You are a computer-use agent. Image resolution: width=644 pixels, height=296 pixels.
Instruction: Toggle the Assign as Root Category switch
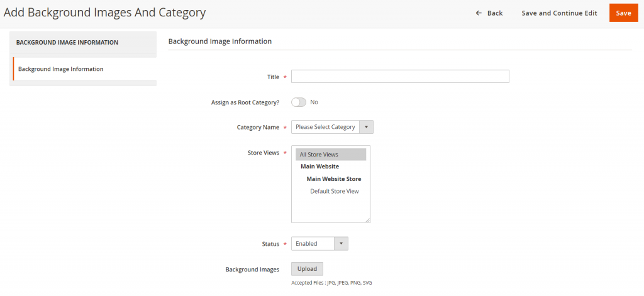click(x=298, y=102)
